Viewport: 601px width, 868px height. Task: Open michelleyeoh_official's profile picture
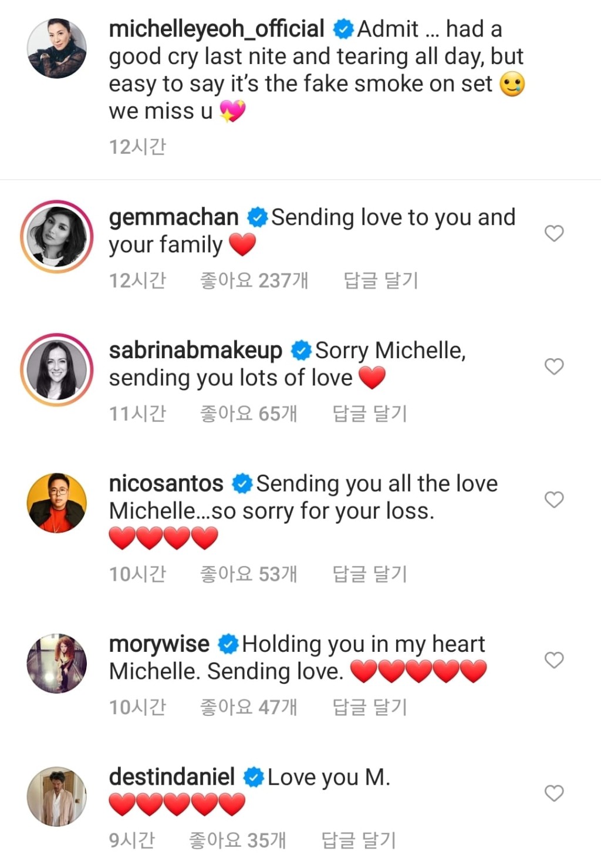[x=57, y=48]
